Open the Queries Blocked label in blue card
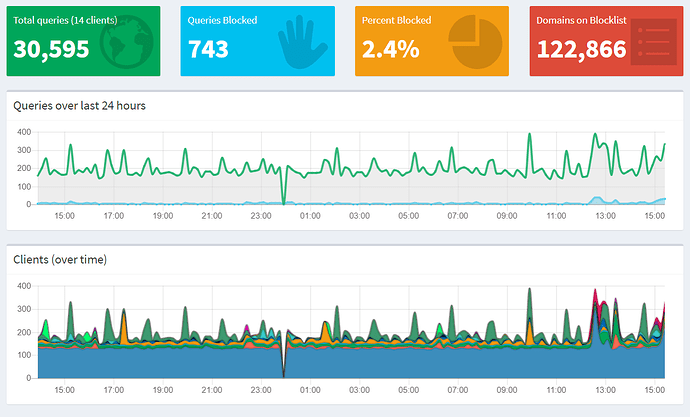The width and height of the screenshot is (690, 417). (222, 20)
